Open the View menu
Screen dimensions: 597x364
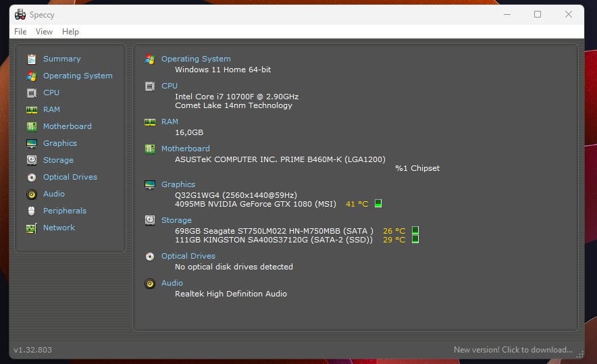click(44, 32)
